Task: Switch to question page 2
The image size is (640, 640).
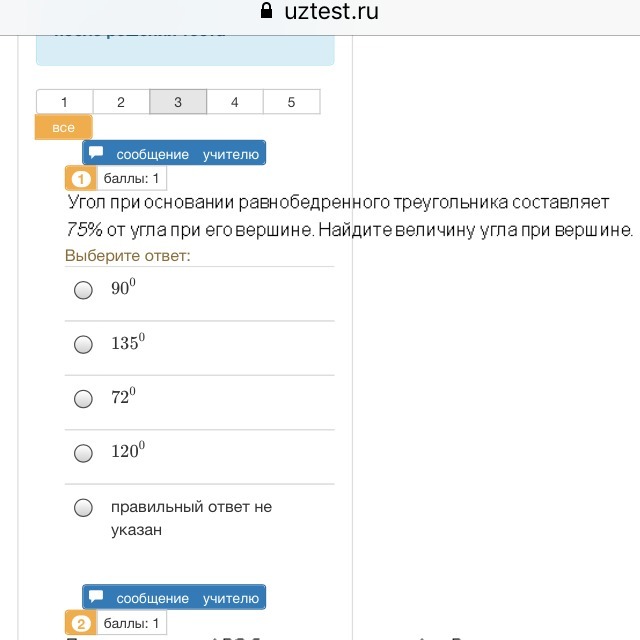Action: [121, 102]
